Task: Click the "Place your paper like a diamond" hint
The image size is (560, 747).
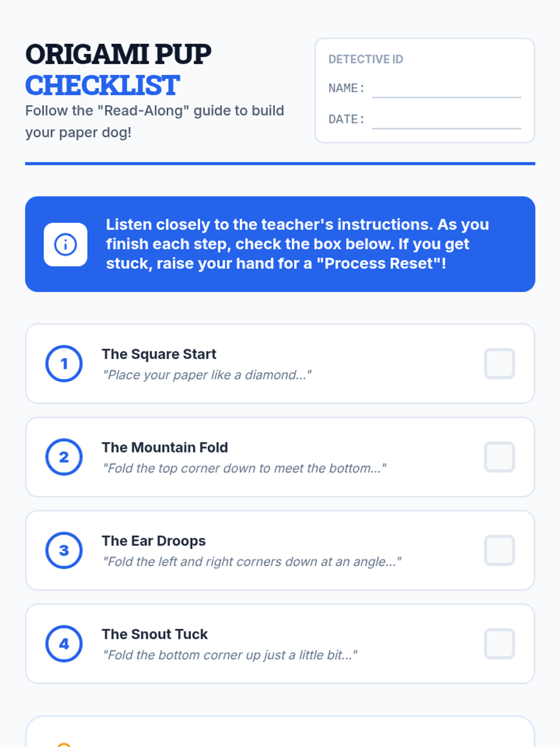Action: point(207,375)
